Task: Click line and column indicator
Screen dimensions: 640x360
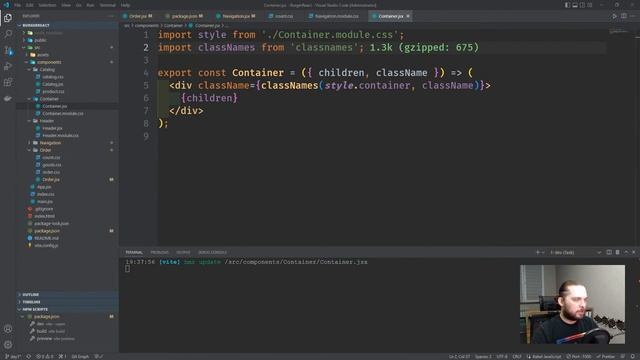Action: coord(460,356)
